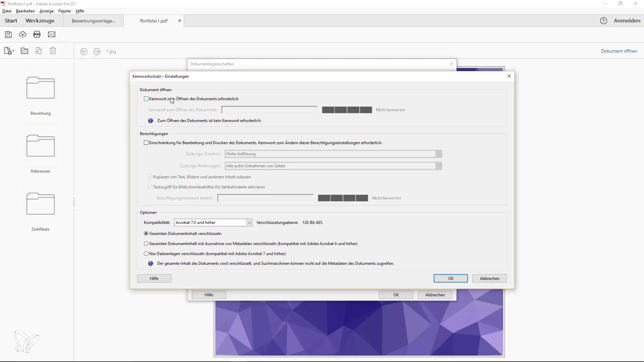The image size is (644, 362).
Task: Open the Datei menu
Action: pyautogui.click(x=7, y=11)
